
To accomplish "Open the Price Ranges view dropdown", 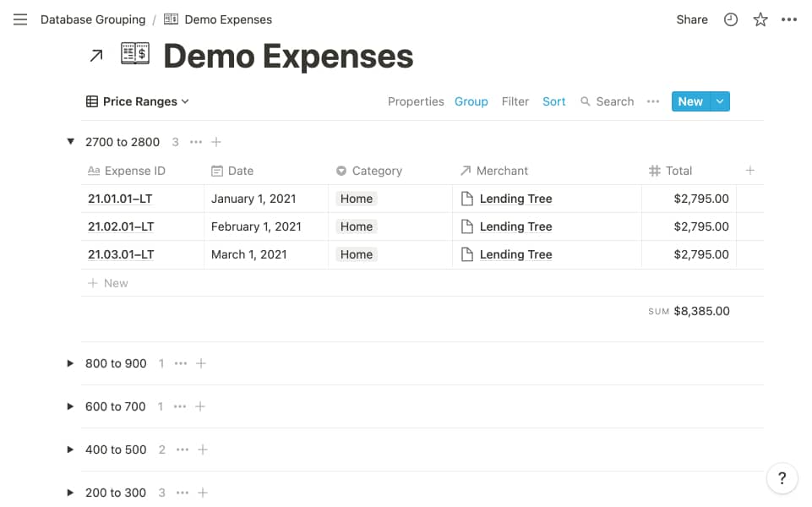I will [x=138, y=101].
